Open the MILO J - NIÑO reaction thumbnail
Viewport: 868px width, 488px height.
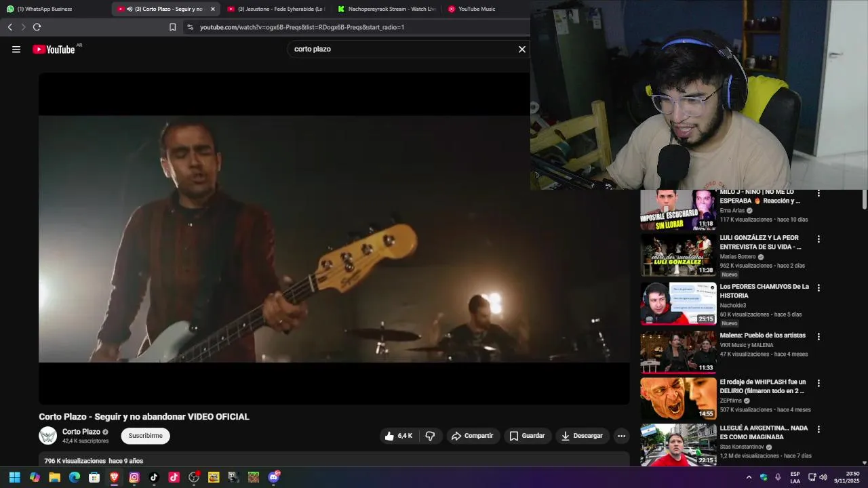(x=678, y=209)
